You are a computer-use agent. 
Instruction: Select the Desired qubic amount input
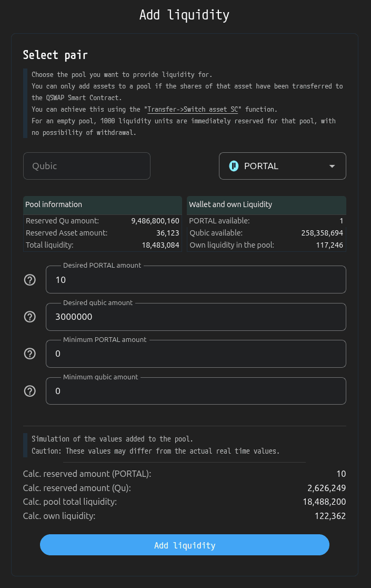[x=196, y=317]
